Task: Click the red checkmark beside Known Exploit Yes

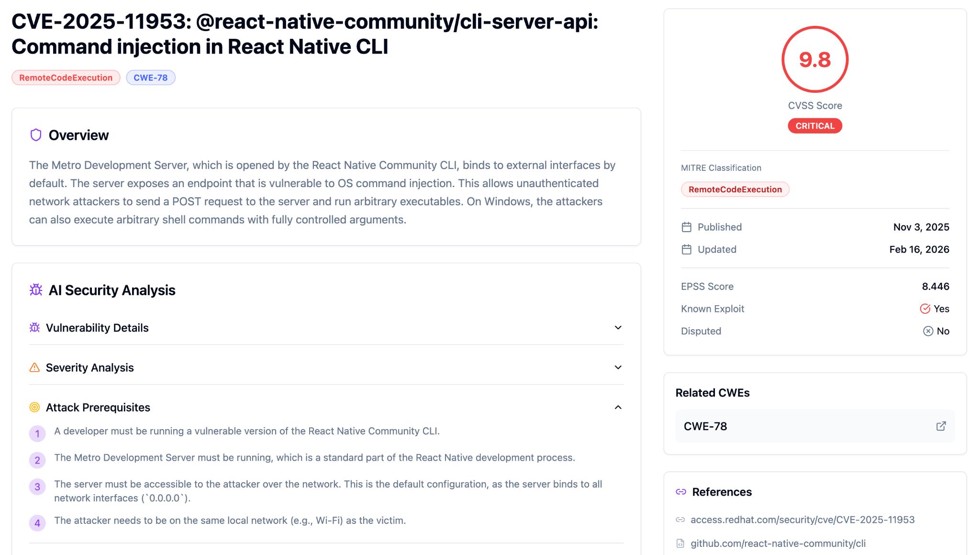Action: click(x=924, y=309)
